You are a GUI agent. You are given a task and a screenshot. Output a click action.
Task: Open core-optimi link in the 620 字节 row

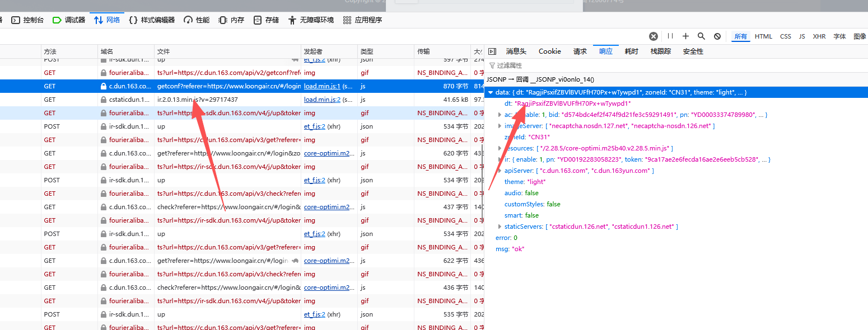(329, 153)
